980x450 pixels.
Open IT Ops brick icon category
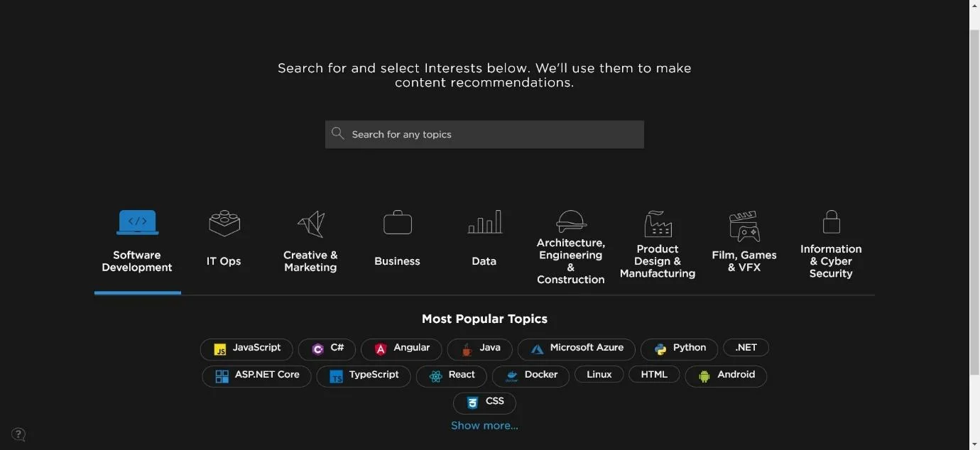tap(224, 223)
